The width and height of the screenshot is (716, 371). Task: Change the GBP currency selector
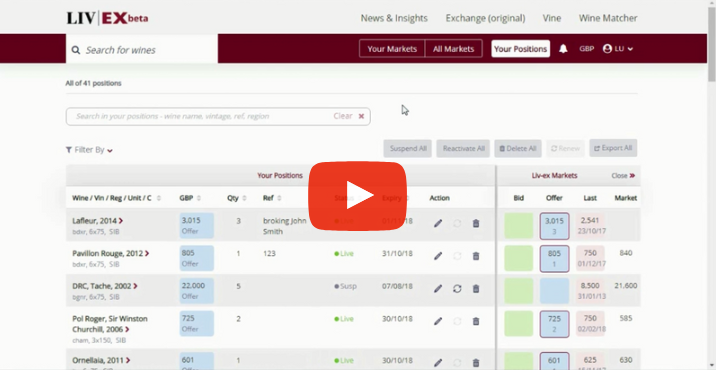pyautogui.click(x=587, y=49)
